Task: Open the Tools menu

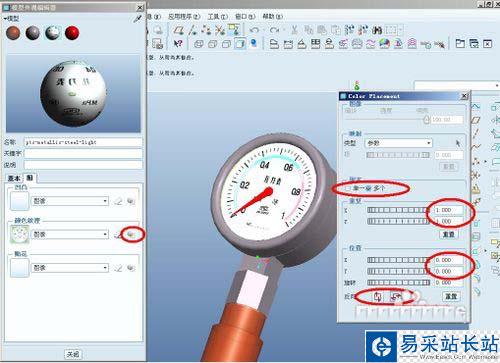Action: click(x=218, y=16)
